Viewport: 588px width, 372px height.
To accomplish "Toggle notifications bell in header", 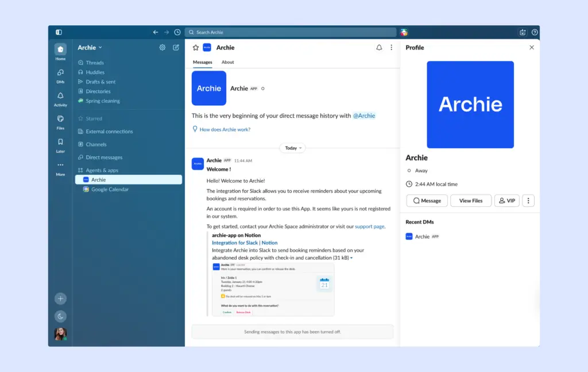I will coord(379,48).
